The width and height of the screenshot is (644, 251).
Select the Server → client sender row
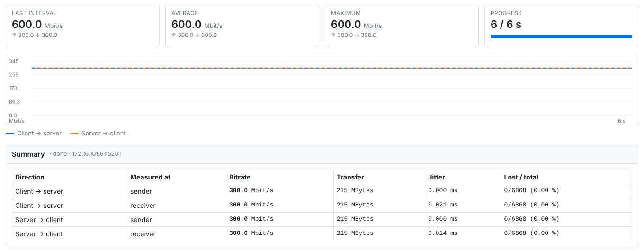322,220
